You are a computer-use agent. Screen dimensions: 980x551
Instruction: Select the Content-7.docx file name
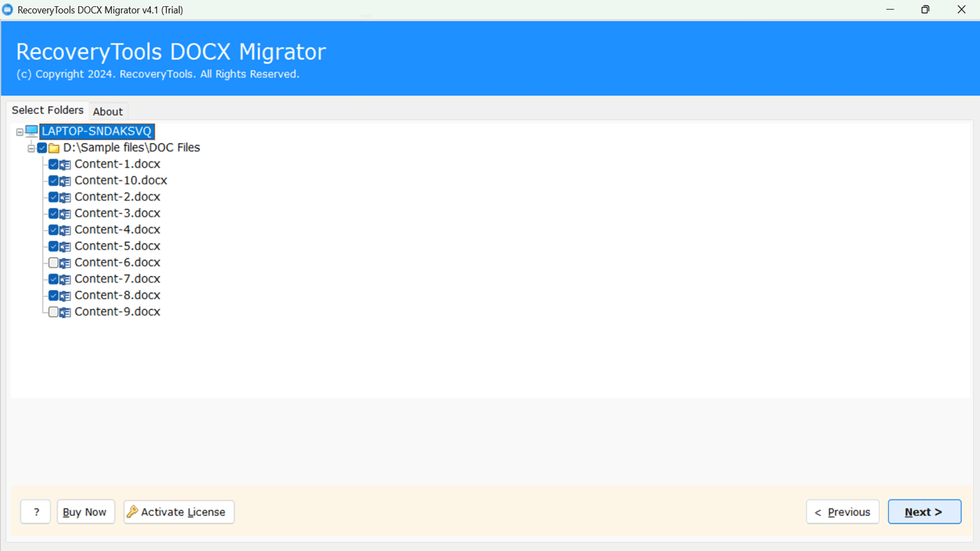pos(117,279)
